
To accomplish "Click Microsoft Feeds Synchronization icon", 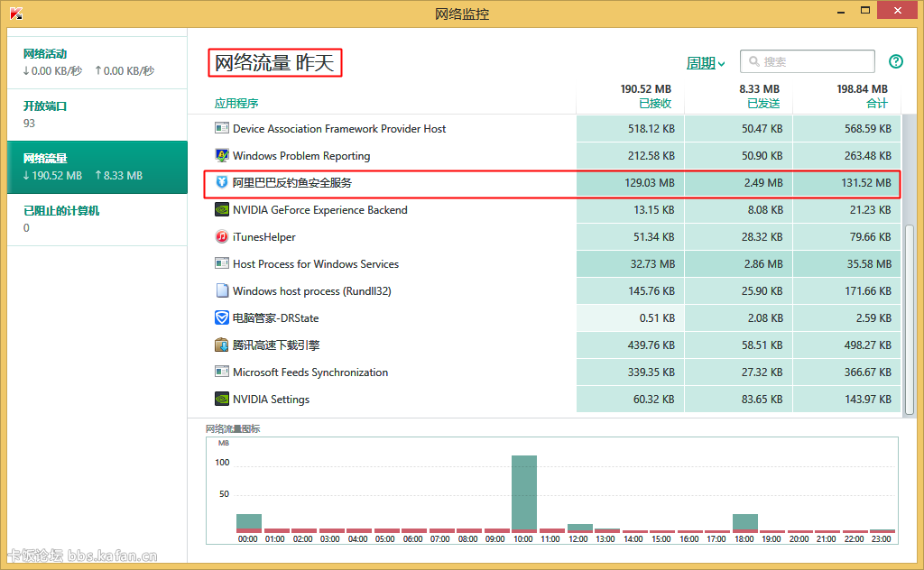I will click(x=222, y=372).
